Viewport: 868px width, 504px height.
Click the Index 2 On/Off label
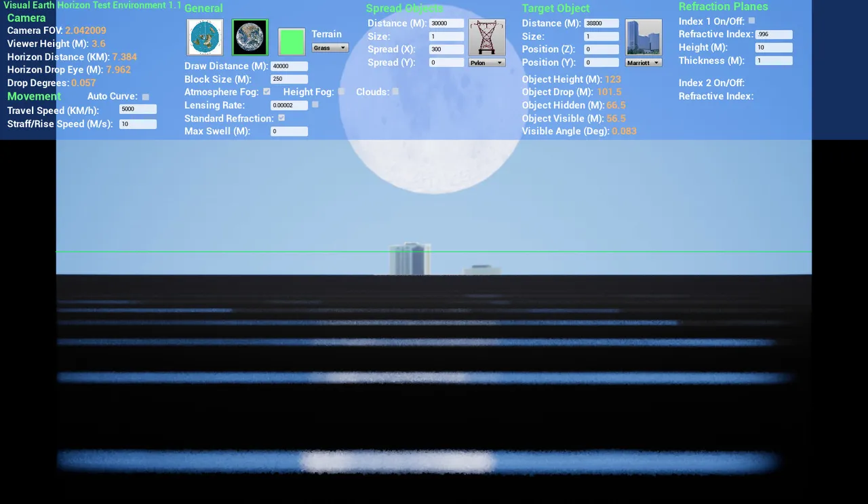(x=711, y=83)
